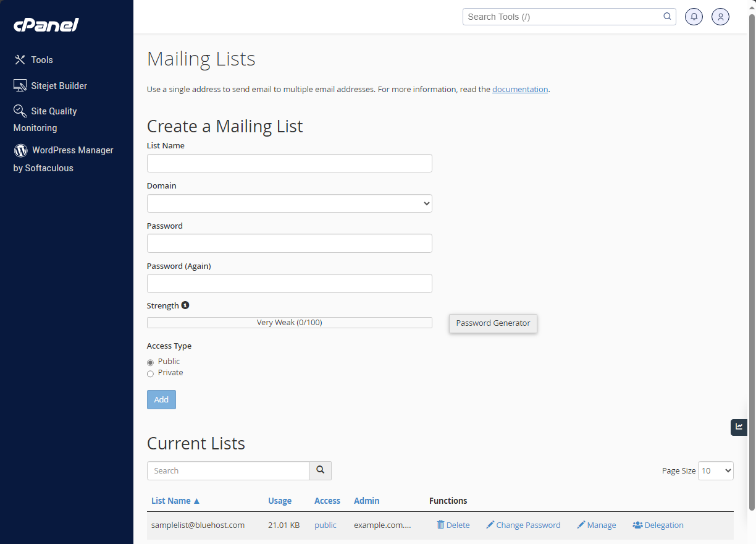Change the Page Size dropdown
Image resolution: width=756 pixels, height=544 pixels.
(715, 470)
